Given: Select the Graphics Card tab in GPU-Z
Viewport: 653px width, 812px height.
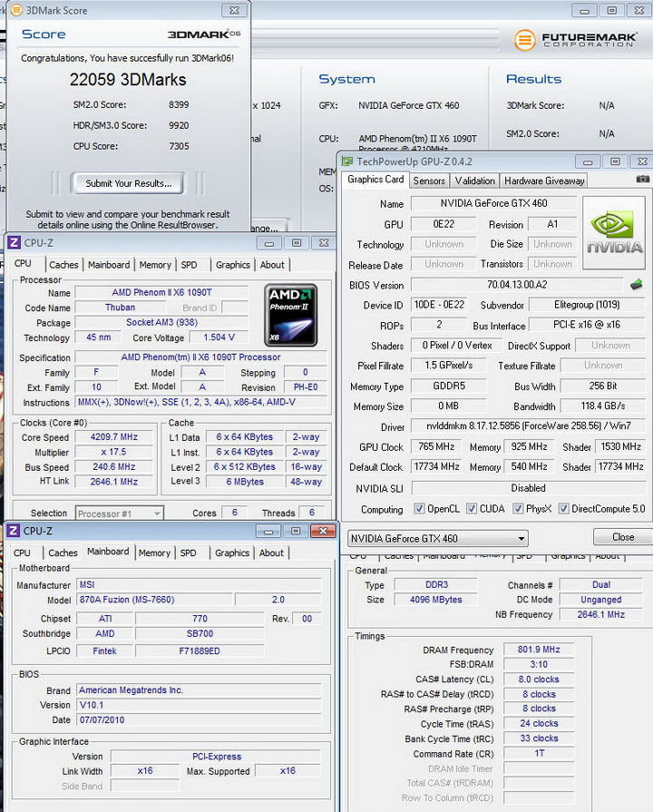Looking at the screenshot, I should [375, 179].
